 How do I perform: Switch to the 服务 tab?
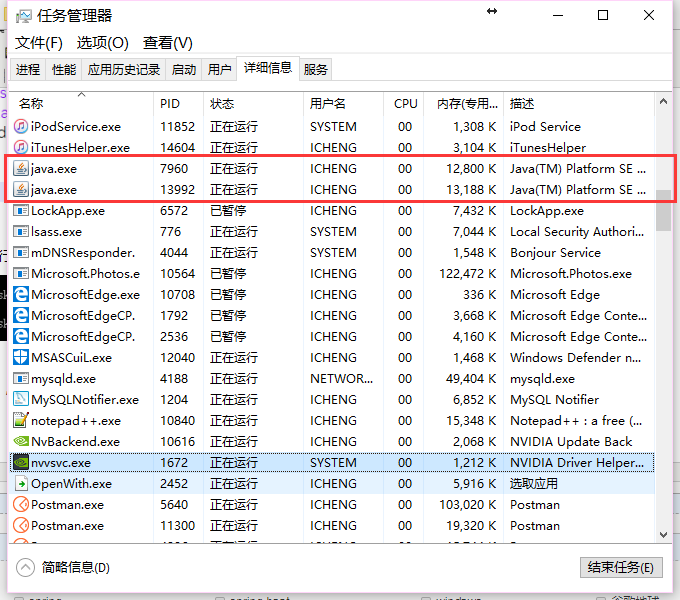tap(316, 70)
